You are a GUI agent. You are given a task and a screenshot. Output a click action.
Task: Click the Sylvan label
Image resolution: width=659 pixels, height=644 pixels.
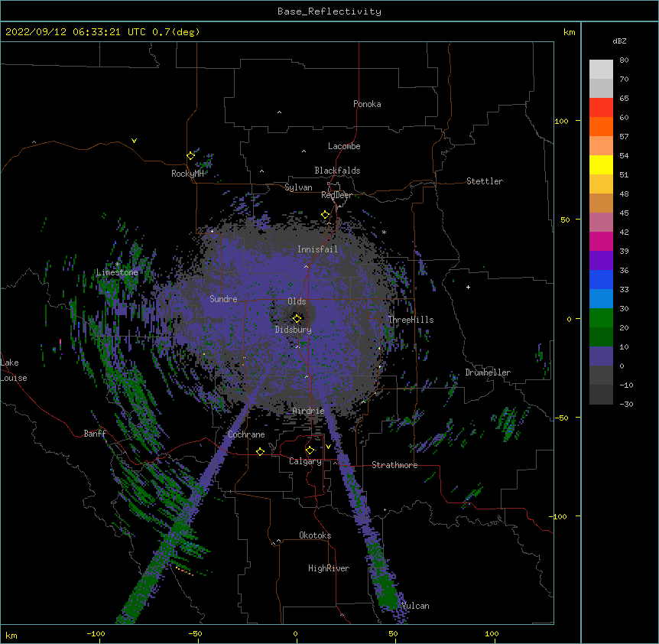(298, 187)
